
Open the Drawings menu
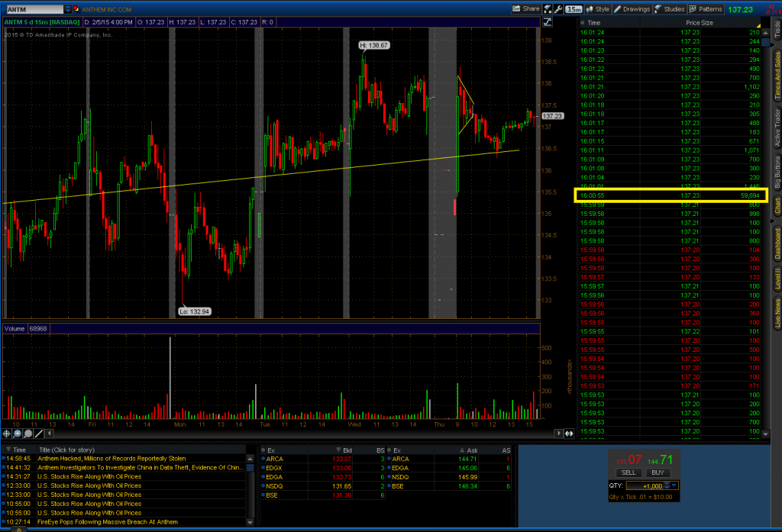pos(632,9)
